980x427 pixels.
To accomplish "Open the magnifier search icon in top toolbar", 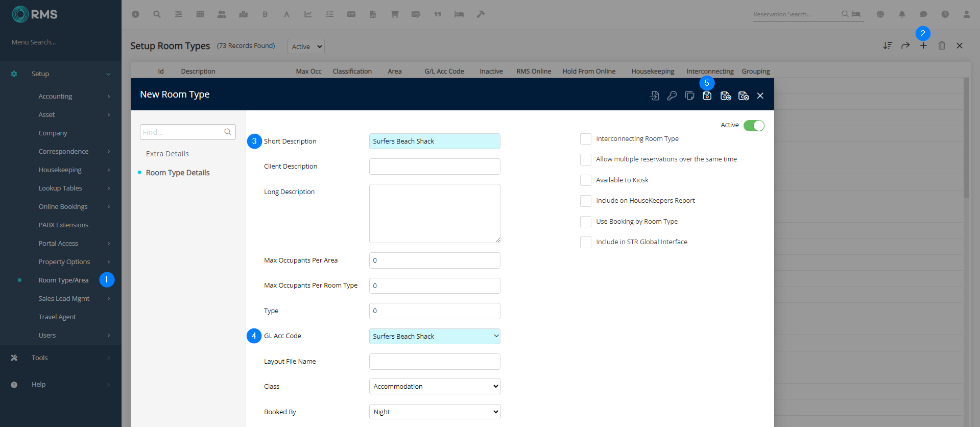I will [x=157, y=14].
